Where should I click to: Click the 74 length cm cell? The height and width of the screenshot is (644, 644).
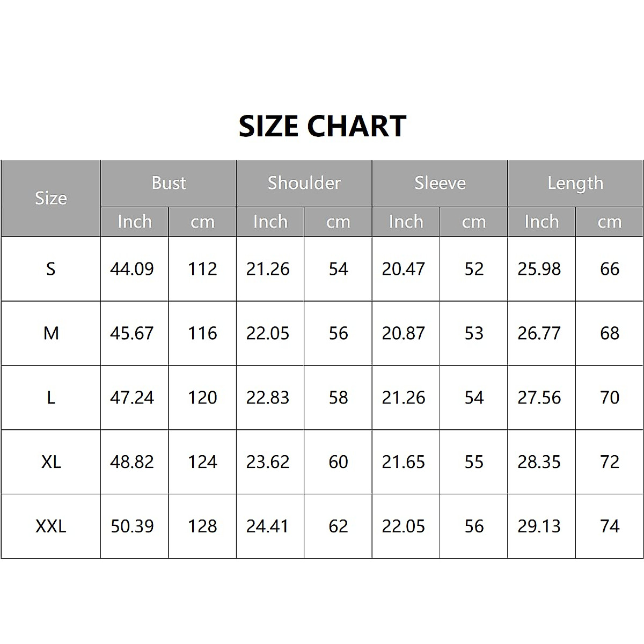(x=610, y=526)
